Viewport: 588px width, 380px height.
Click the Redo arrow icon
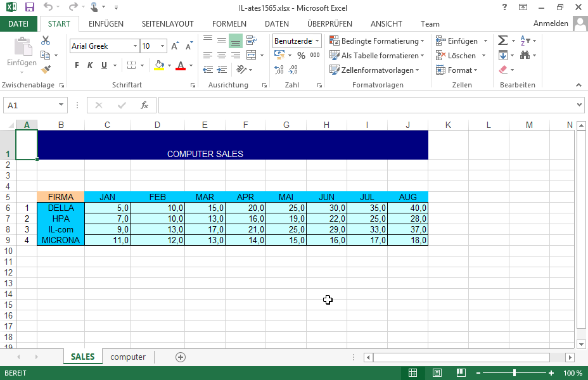(73, 7)
